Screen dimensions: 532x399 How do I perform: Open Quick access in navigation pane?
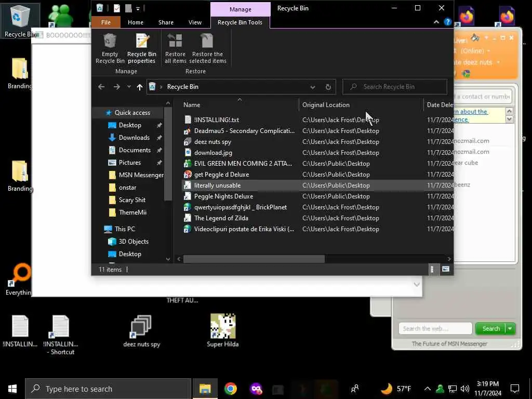tap(132, 113)
